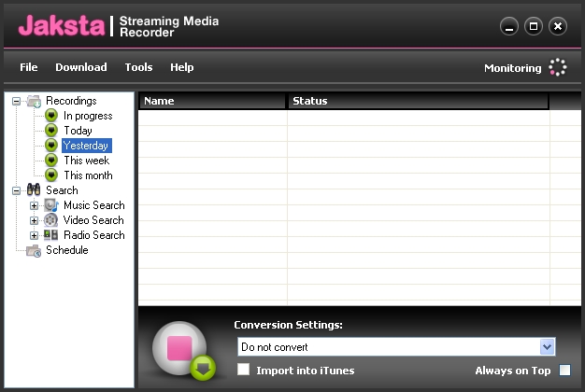Open the Tools menu
This screenshot has width=585, height=392.
coord(139,67)
